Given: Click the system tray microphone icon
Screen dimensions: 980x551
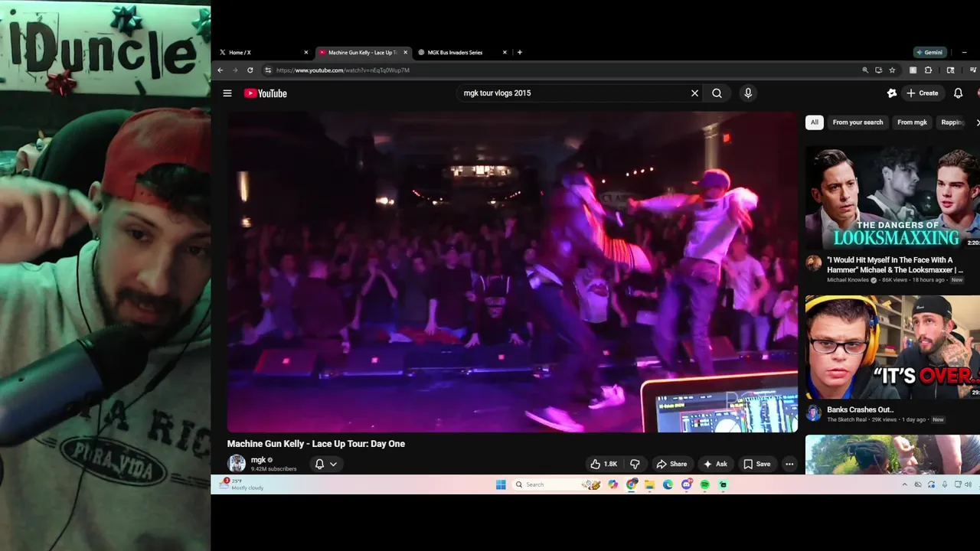Looking at the screenshot, I should tap(945, 484).
